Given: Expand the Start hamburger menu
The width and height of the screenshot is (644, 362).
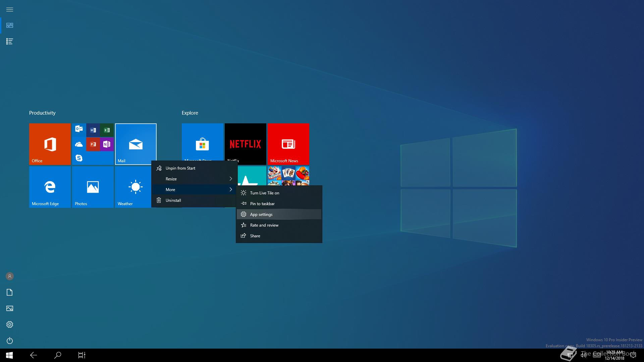Looking at the screenshot, I should tap(10, 9).
